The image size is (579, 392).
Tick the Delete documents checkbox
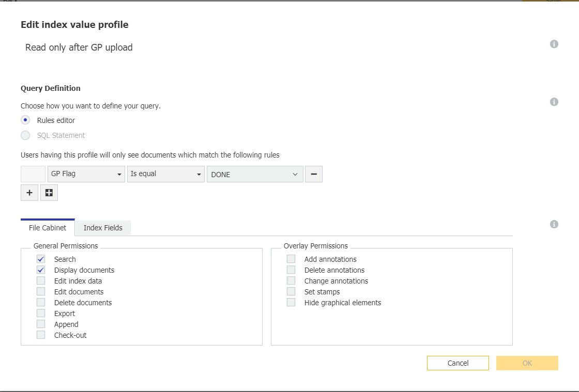pyautogui.click(x=41, y=302)
